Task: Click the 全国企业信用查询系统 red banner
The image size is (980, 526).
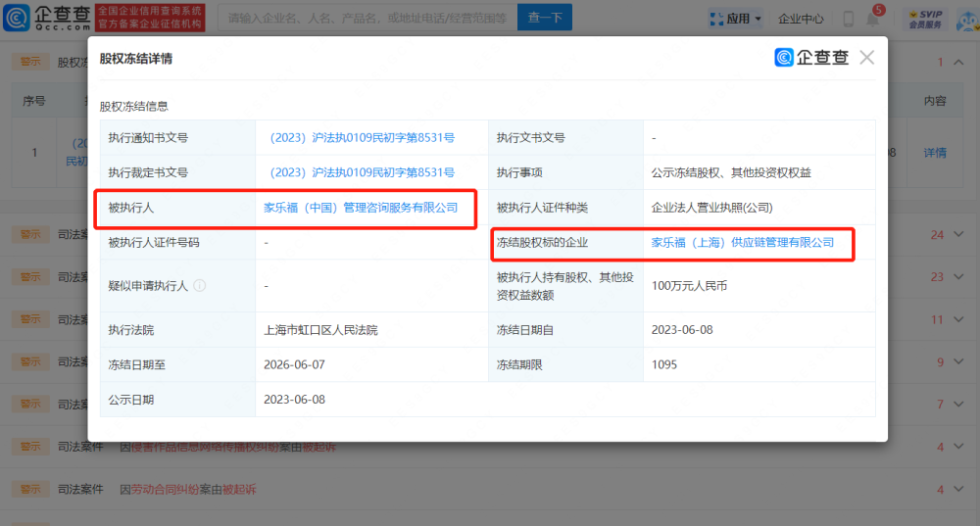Action: click(x=150, y=18)
